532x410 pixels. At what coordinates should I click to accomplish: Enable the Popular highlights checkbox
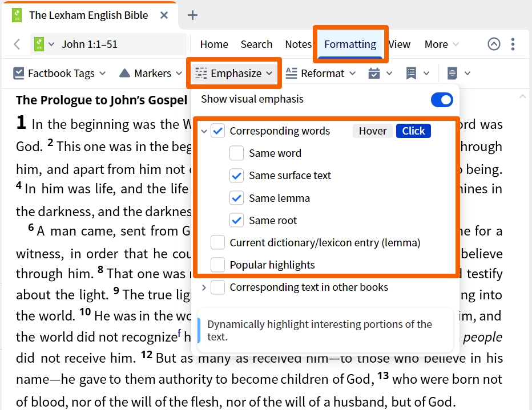click(218, 265)
